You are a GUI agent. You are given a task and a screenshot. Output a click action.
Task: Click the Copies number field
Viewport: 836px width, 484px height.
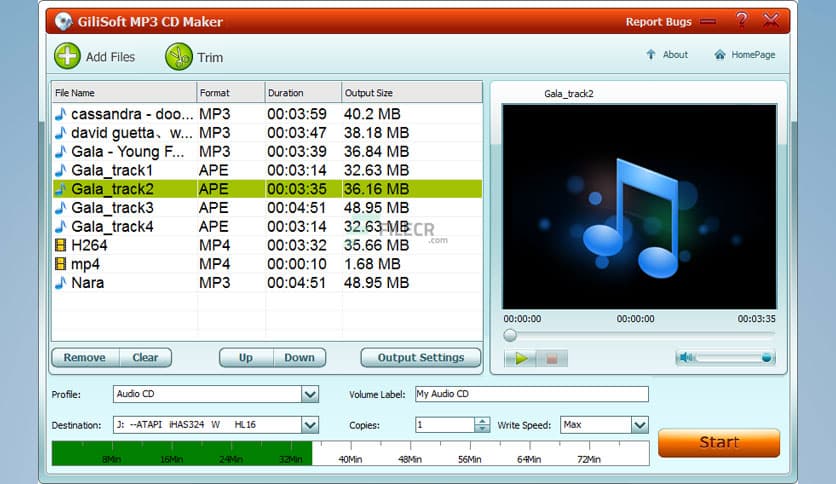tap(445, 425)
